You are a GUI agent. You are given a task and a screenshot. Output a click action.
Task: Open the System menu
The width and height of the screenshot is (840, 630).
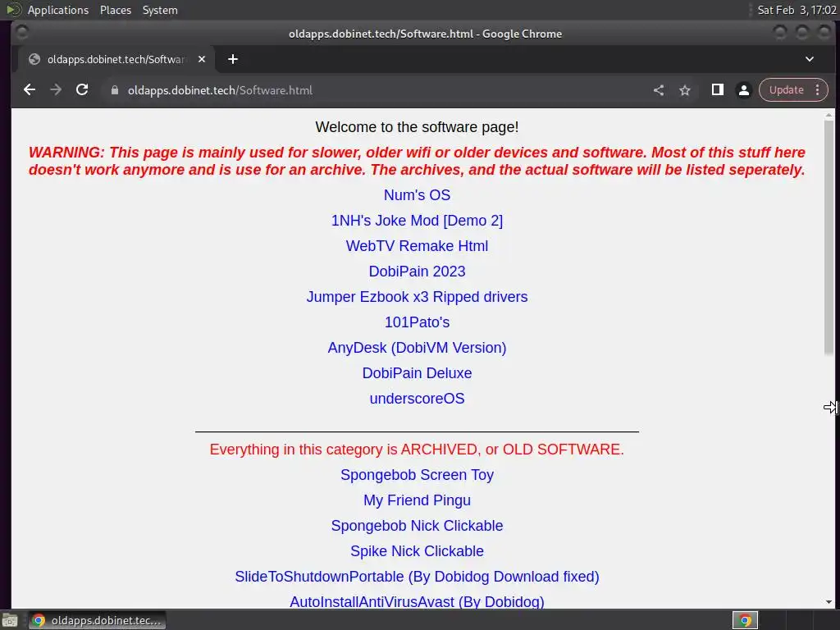[160, 10]
